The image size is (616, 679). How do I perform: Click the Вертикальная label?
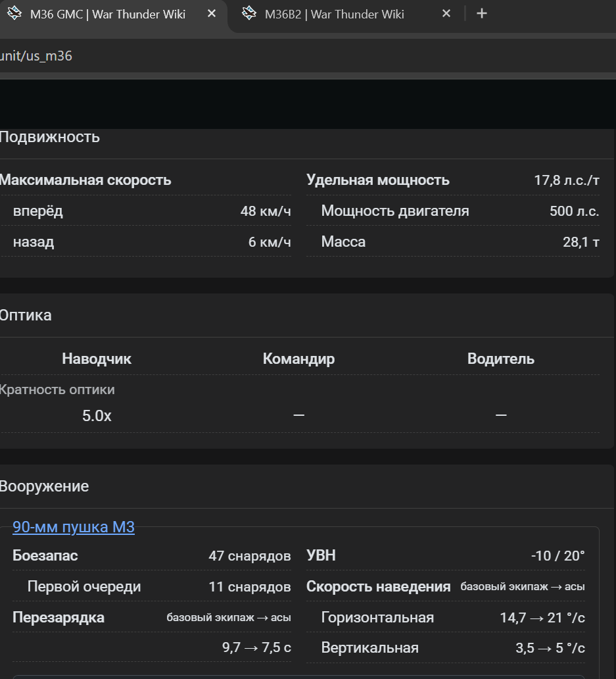pos(370,647)
